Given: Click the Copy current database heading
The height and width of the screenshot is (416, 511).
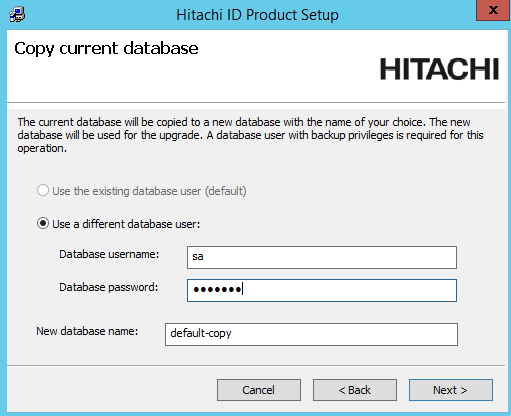Looking at the screenshot, I should [x=106, y=49].
